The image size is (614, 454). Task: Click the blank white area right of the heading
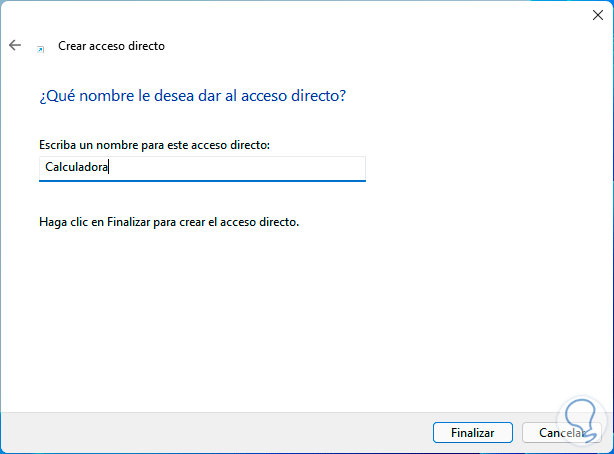(x=480, y=96)
